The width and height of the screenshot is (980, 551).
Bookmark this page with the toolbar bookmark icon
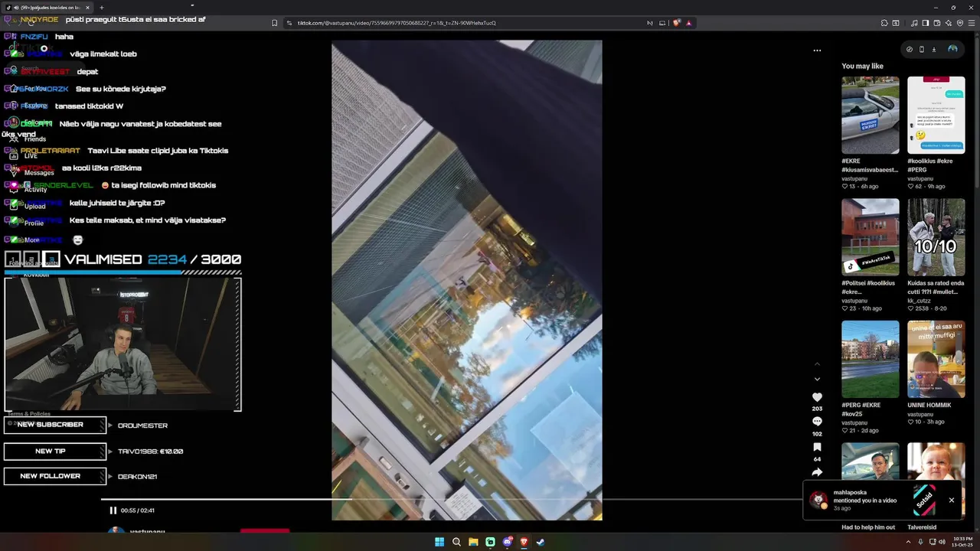pos(275,23)
